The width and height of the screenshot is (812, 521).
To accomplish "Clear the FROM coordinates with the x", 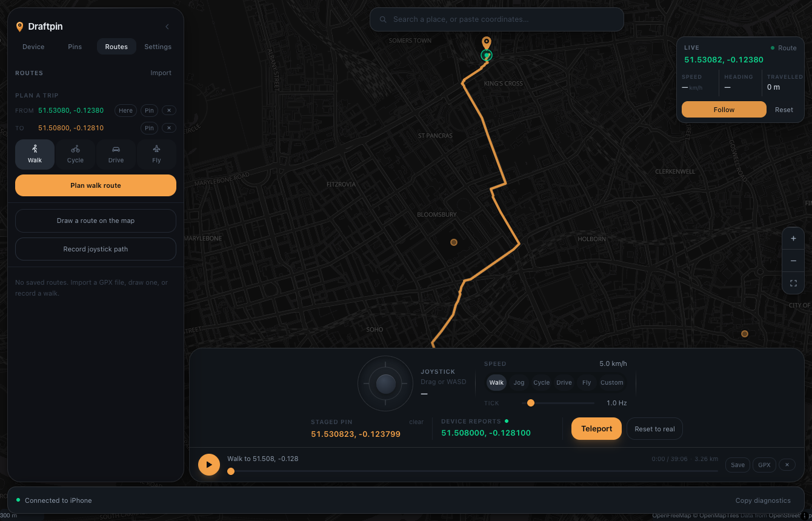I will (x=169, y=110).
